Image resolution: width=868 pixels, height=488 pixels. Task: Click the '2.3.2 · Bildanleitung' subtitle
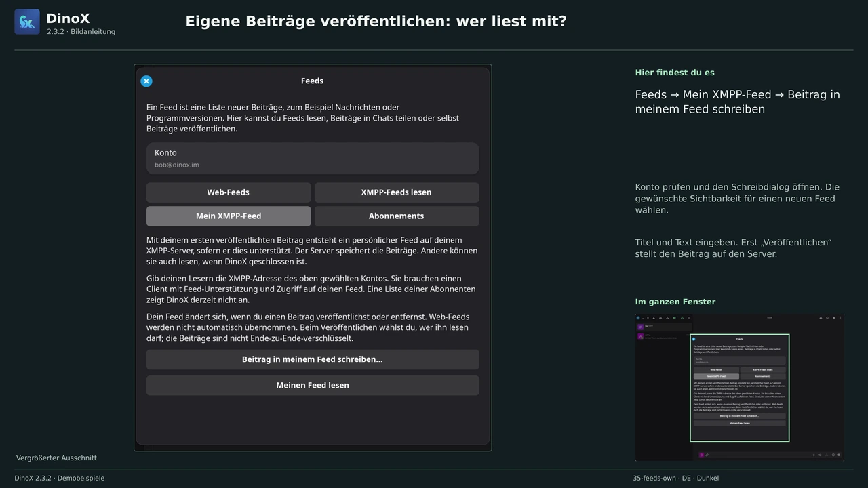[81, 32]
